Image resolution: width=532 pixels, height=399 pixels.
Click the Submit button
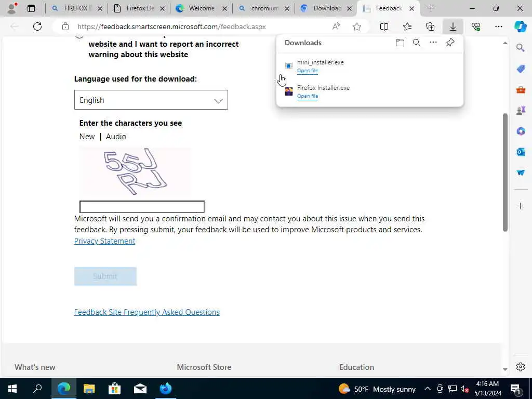105,276
